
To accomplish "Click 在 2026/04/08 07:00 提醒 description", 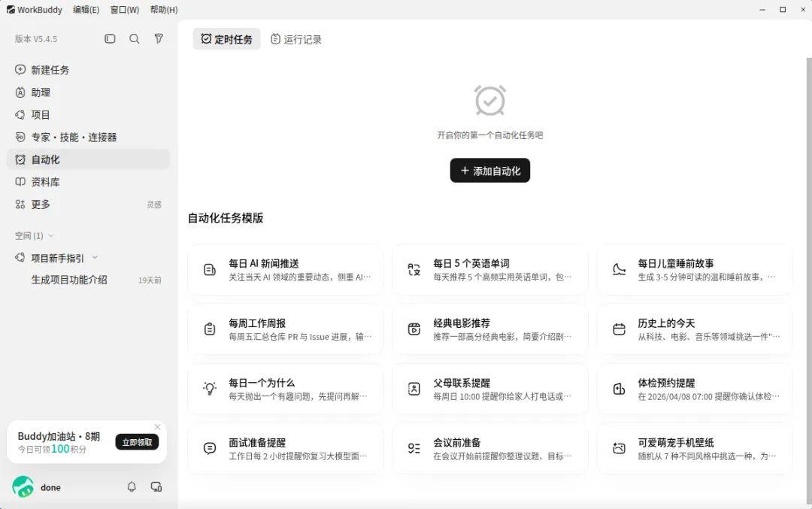I will pyautogui.click(x=708, y=397).
